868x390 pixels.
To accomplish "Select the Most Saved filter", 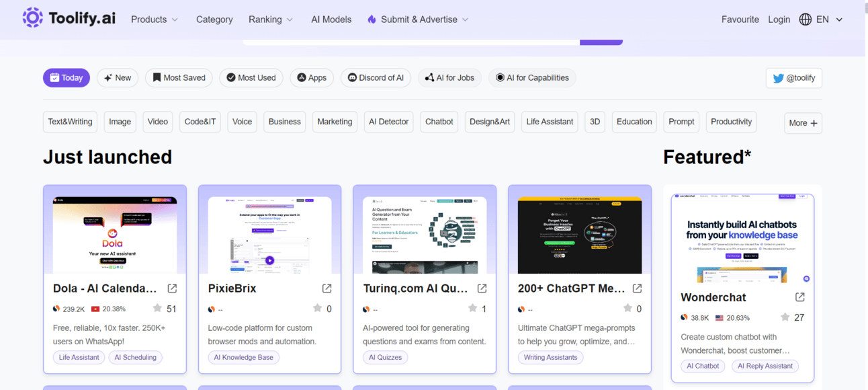I will 179,78.
